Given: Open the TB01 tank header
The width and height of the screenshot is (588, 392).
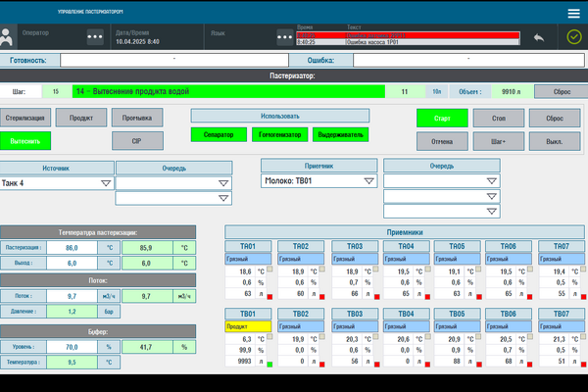Looking at the screenshot, I should [x=248, y=314].
